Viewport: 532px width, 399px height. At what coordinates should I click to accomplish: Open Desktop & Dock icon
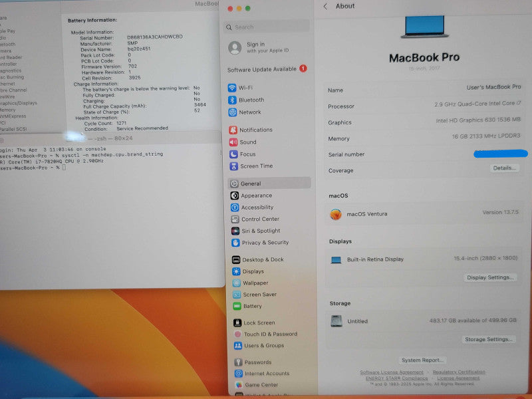[236, 260]
